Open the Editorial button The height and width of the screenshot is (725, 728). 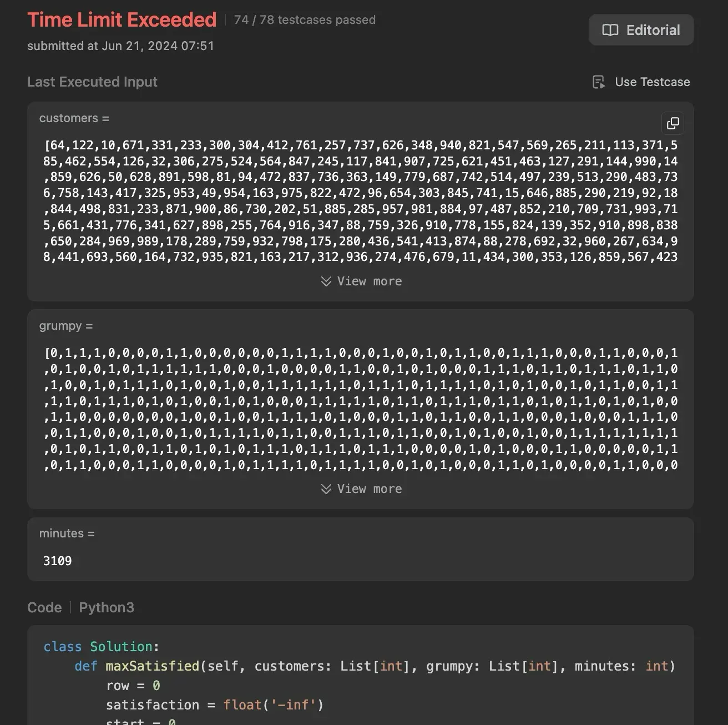[641, 30]
